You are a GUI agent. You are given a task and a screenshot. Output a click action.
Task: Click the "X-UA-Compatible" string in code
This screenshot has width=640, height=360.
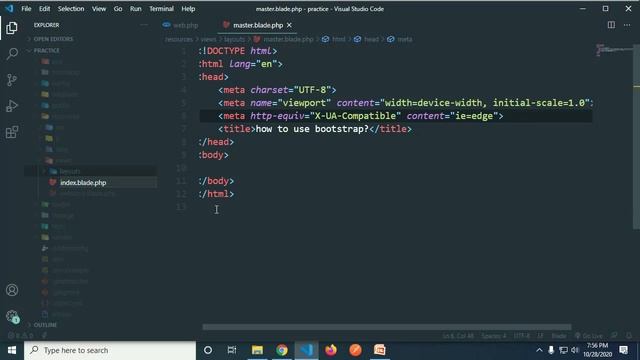coord(355,116)
